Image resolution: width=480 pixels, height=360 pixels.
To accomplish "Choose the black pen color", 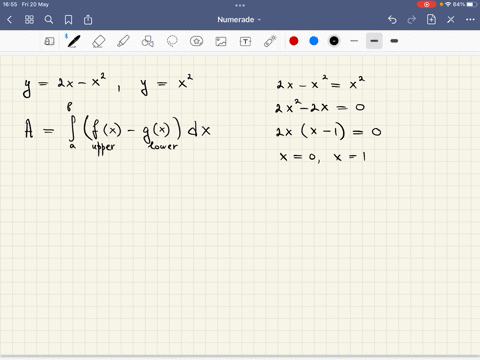I will pos(334,41).
